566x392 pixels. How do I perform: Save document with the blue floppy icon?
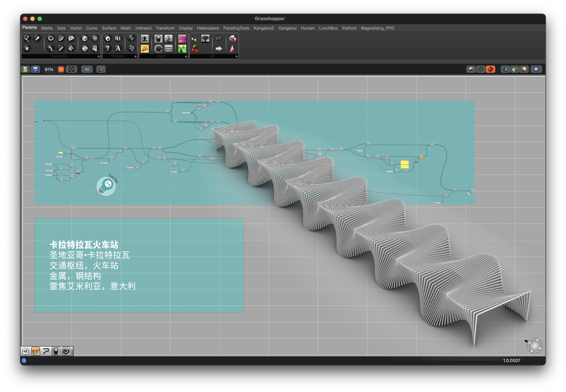pos(35,69)
